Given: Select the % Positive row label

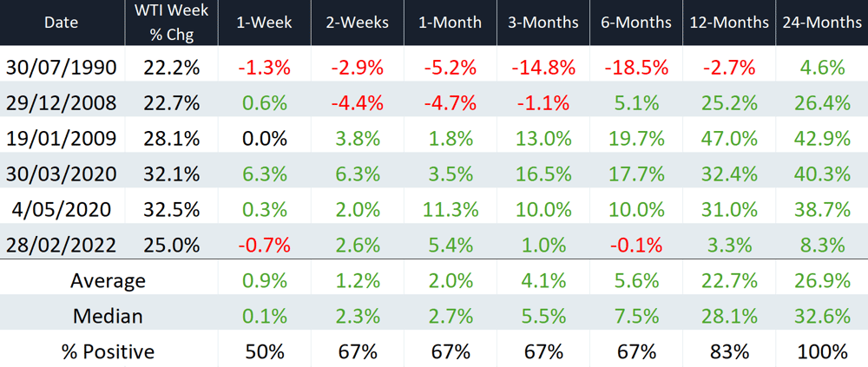Looking at the screenshot, I should point(108,351).
